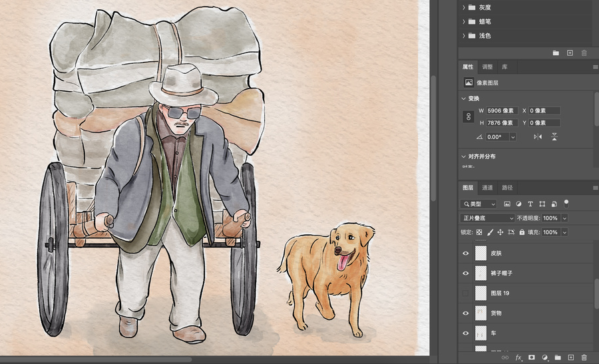Collapse the 变换 section
This screenshot has height=364, width=599.
coord(463,98)
